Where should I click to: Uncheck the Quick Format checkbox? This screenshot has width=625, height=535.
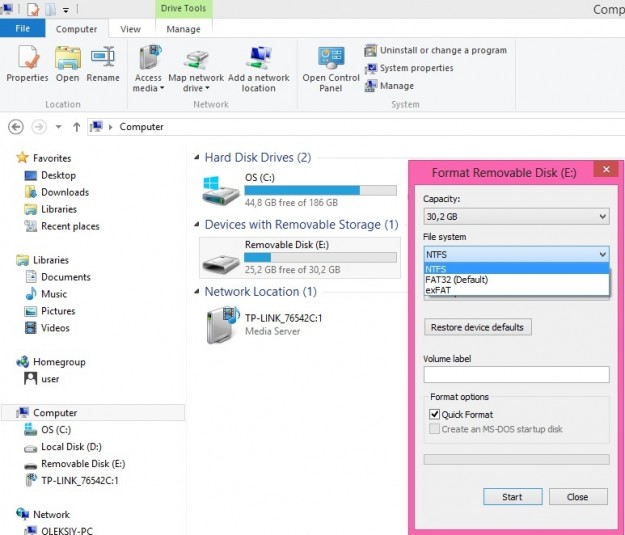[x=435, y=414]
